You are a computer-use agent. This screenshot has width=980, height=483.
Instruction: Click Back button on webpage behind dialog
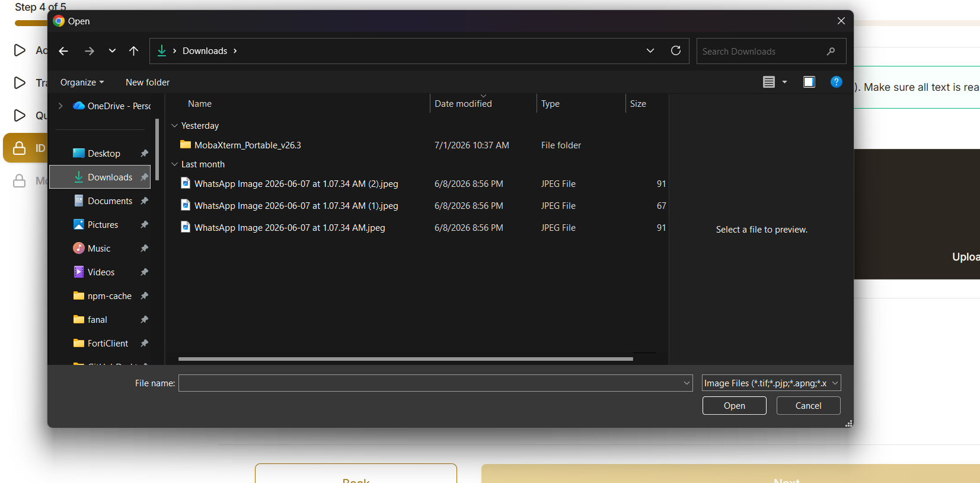click(356, 474)
